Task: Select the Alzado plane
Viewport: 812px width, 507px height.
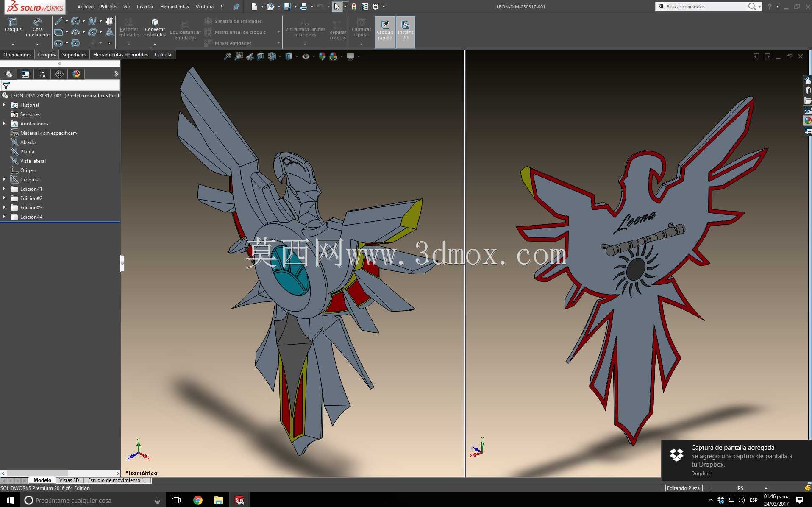Action: [28, 142]
